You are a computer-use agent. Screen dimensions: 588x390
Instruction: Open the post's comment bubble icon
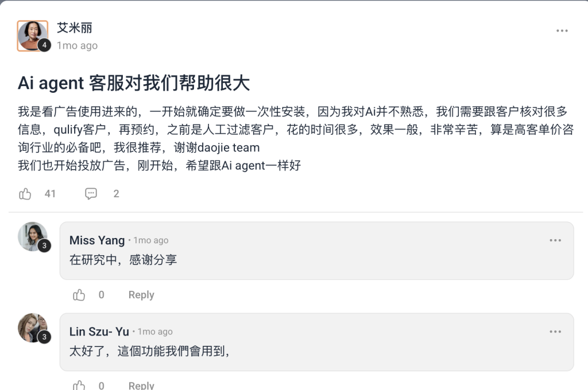coord(91,194)
